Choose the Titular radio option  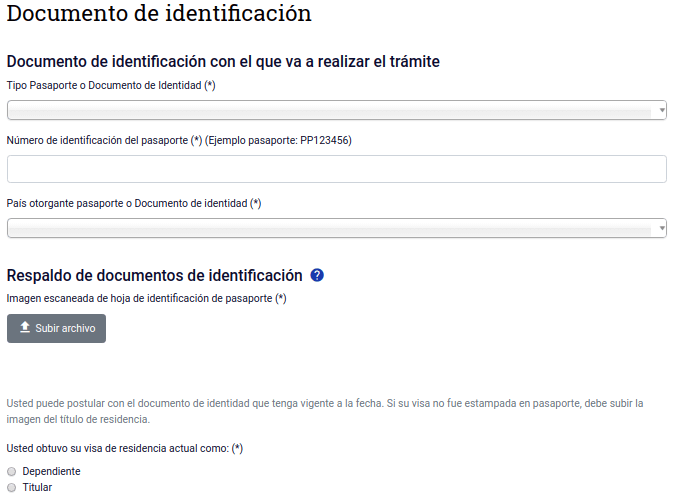click(12, 487)
